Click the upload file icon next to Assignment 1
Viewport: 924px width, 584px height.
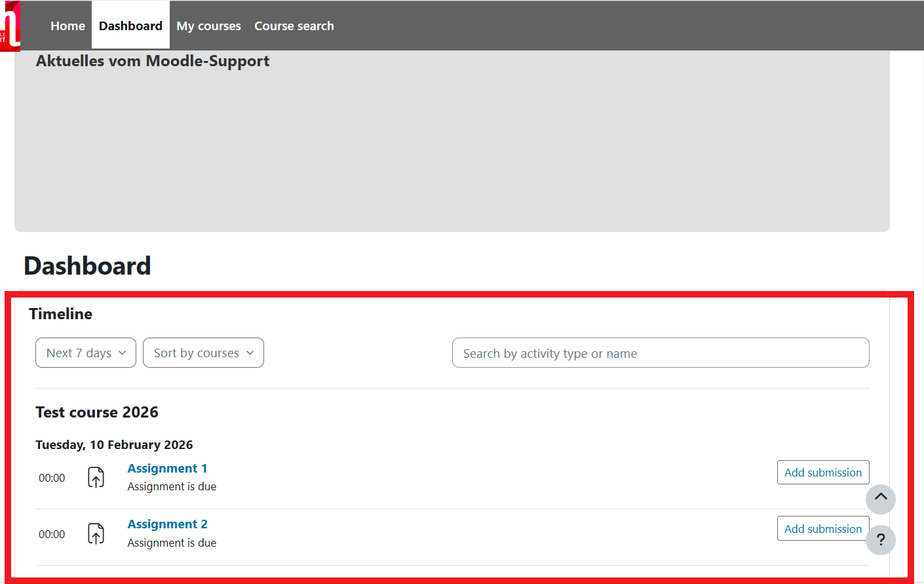point(96,478)
